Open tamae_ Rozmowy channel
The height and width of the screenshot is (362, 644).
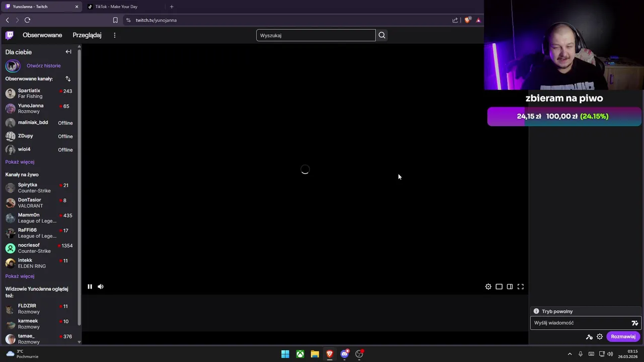(x=39, y=339)
